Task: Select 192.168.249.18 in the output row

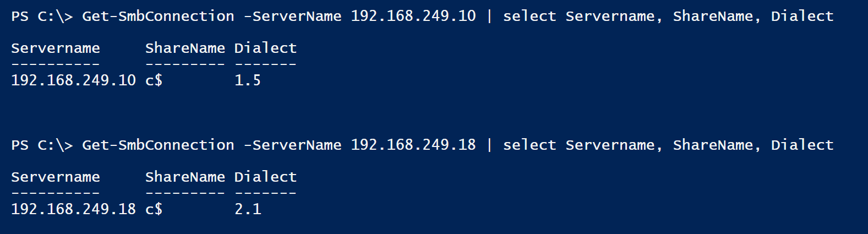Action: 73,209
